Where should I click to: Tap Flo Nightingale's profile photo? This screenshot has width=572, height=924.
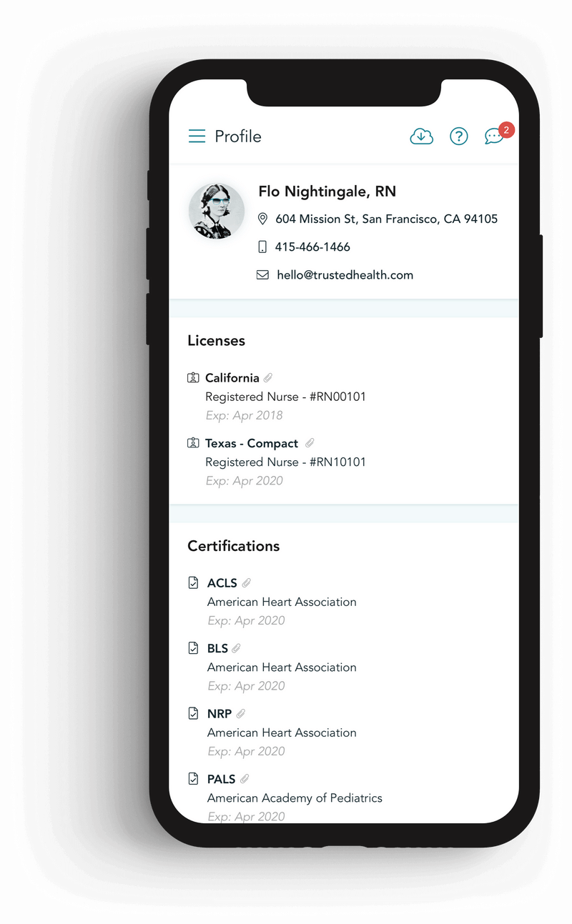[x=217, y=211]
